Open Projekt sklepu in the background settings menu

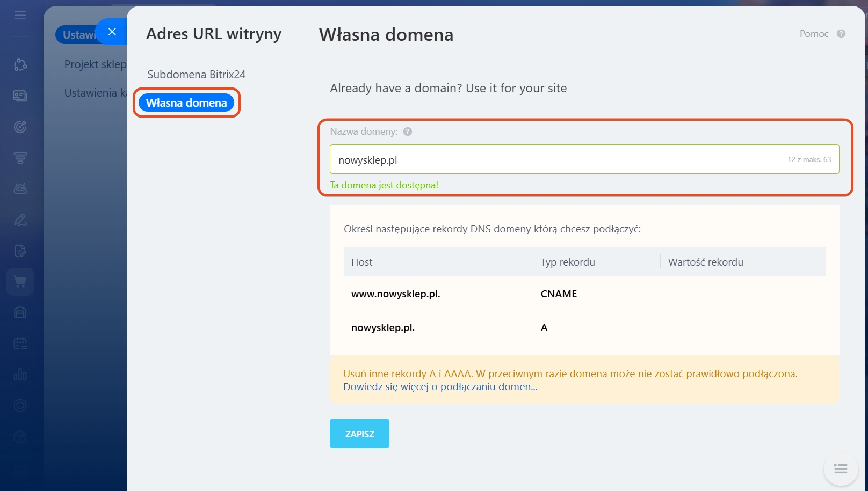95,64
